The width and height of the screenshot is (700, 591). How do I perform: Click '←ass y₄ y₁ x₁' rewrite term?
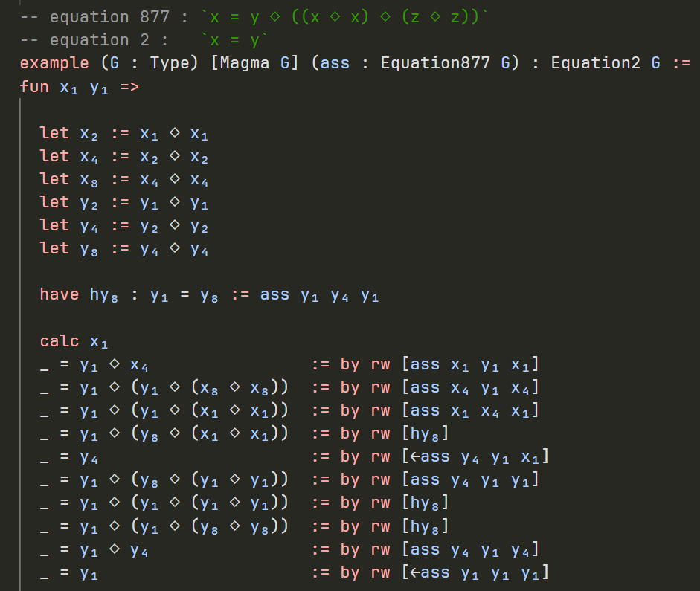[x=475, y=457]
